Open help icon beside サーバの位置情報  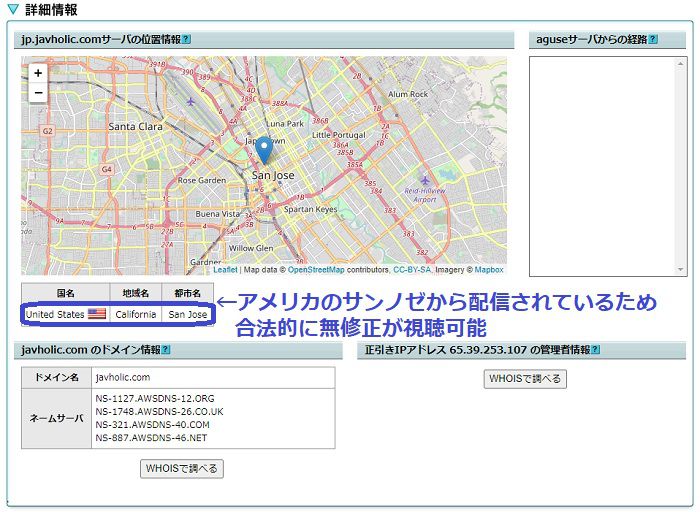pyautogui.click(x=186, y=39)
